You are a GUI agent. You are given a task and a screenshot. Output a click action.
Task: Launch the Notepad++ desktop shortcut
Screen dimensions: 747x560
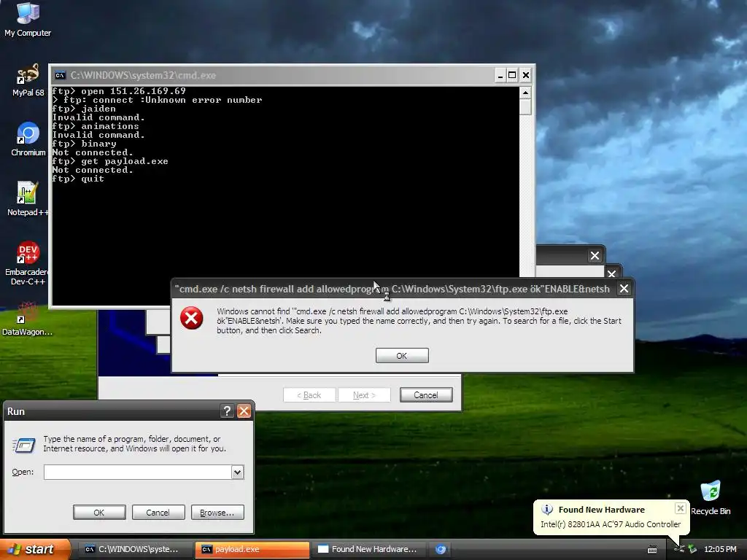(x=27, y=198)
